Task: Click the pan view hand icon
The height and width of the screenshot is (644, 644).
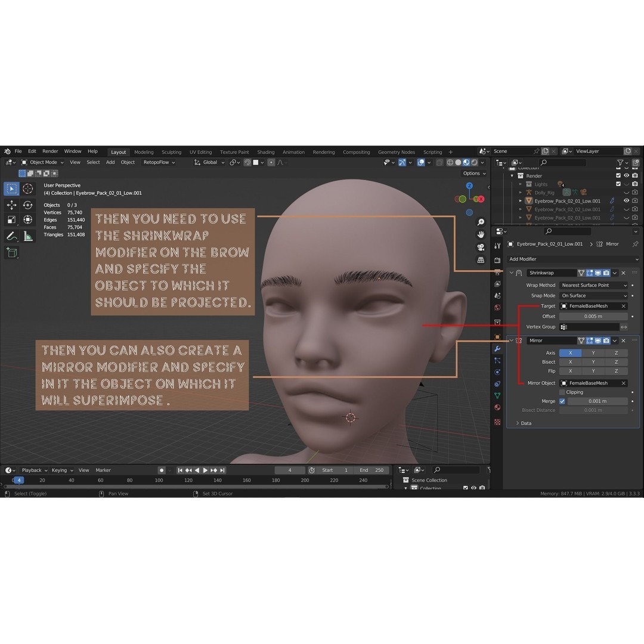Action: [481, 234]
